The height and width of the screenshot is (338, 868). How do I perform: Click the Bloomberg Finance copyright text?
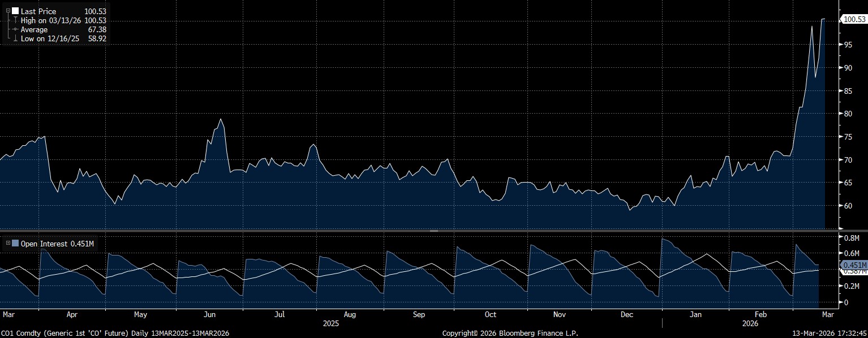[510, 333]
